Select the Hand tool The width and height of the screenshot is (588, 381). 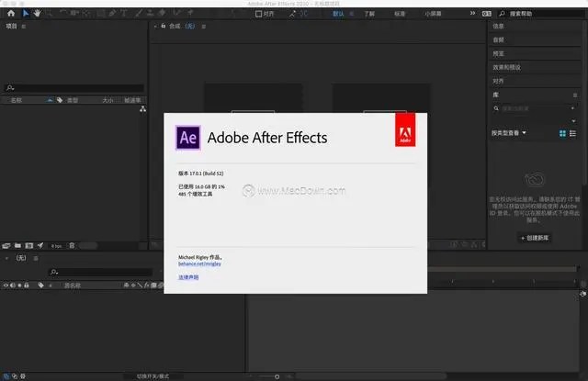point(37,14)
